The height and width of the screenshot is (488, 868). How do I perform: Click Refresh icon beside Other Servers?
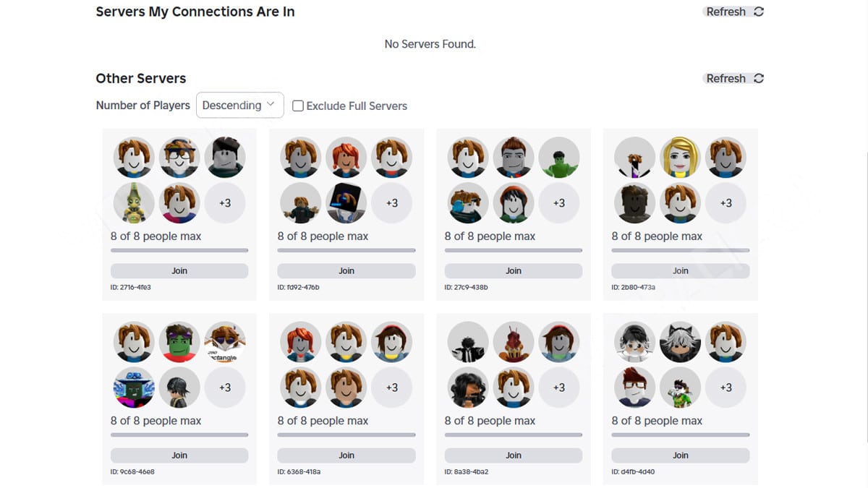(x=758, y=78)
